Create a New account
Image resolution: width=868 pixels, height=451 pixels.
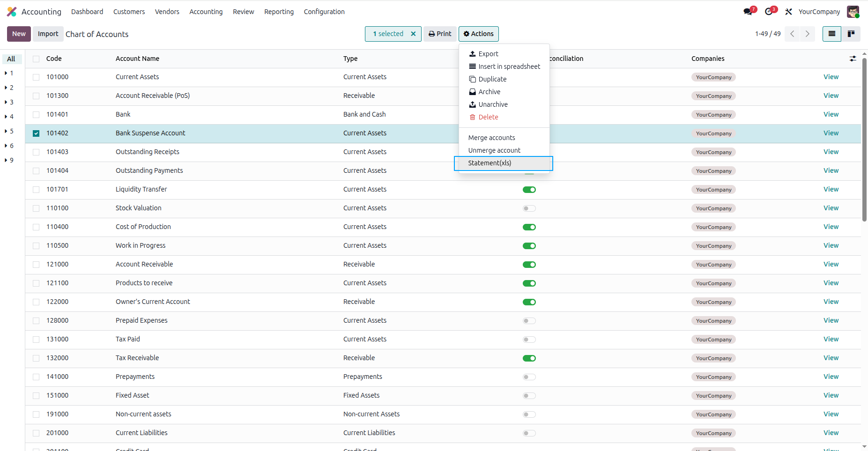(x=19, y=34)
